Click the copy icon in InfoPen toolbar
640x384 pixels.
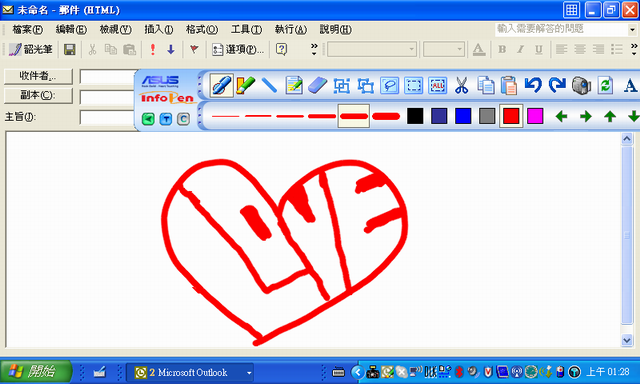[x=486, y=86]
